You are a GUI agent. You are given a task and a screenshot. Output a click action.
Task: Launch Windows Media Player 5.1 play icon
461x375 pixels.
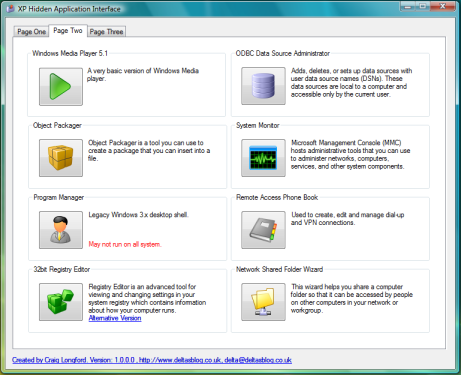(61, 87)
